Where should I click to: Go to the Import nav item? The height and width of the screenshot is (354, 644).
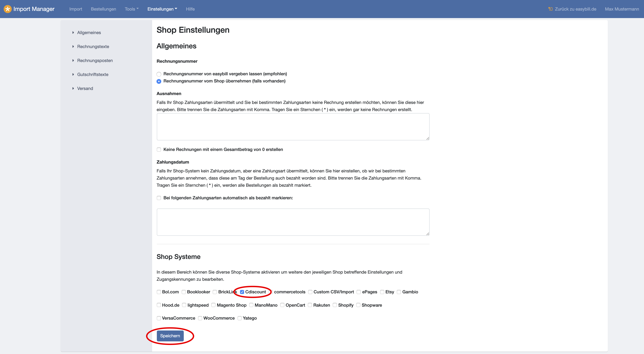pos(76,9)
